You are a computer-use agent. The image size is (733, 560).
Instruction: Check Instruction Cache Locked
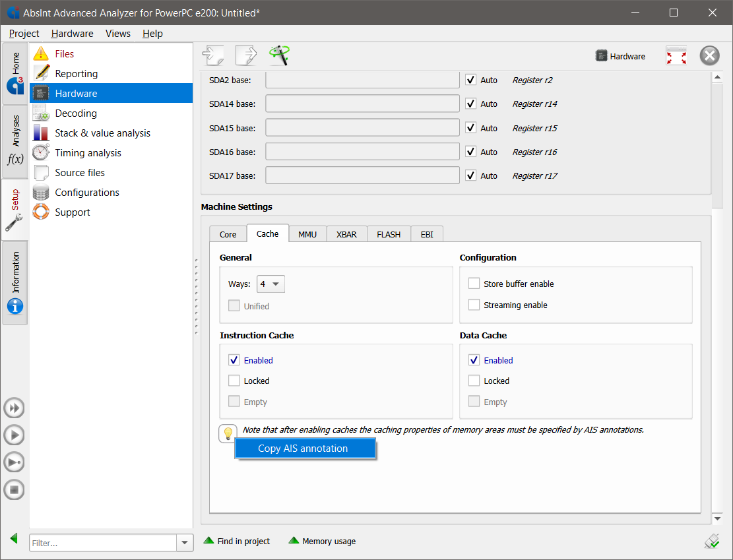pos(234,381)
